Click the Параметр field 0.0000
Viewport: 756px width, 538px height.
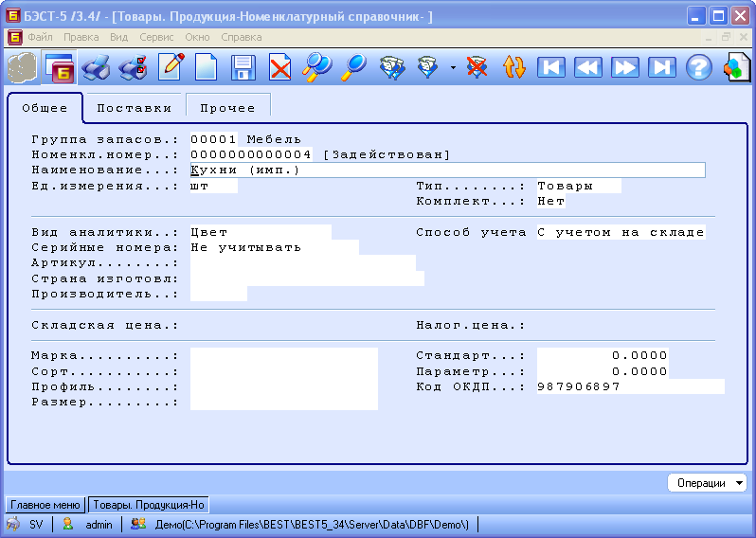[x=603, y=371]
